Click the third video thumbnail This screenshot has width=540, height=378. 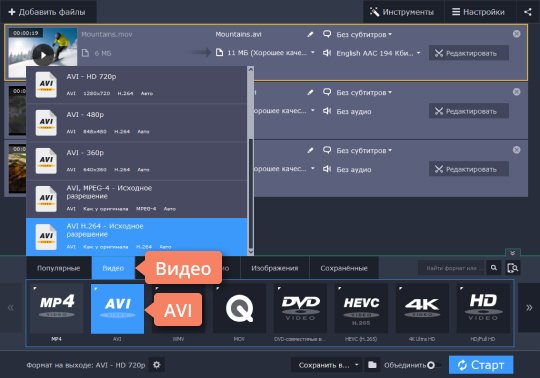[17, 168]
